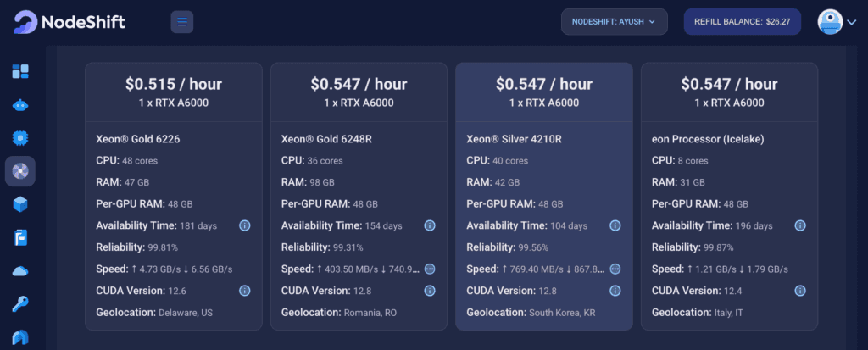Open the file storage sidebar icon
The width and height of the screenshot is (868, 350).
click(20, 237)
